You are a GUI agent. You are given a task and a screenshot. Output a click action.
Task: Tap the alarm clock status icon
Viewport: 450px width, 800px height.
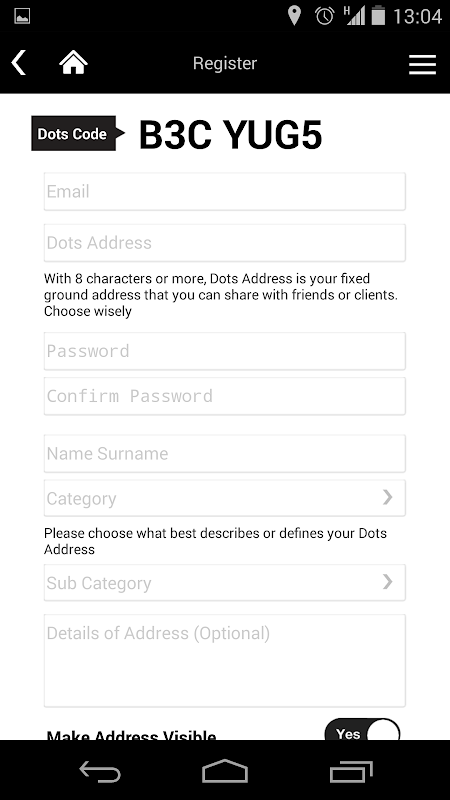(x=324, y=16)
